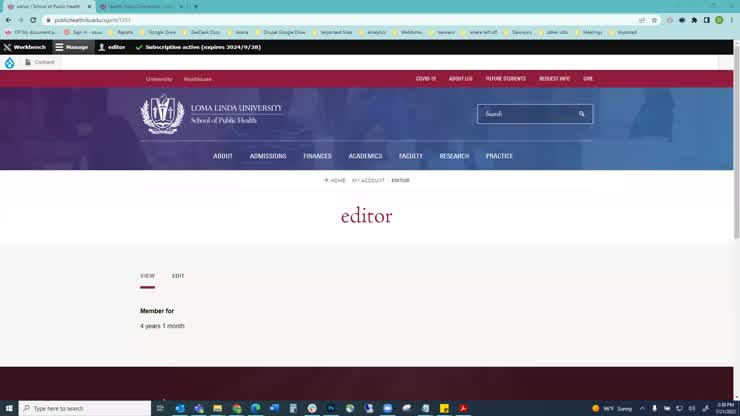Expand the Academics navigation menu
Viewport: 740px width, 416px height.
click(365, 156)
